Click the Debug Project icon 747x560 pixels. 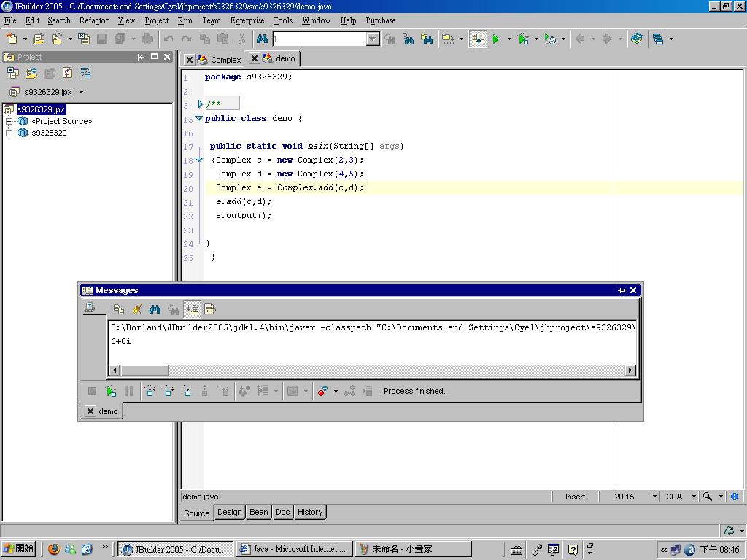click(x=523, y=39)
